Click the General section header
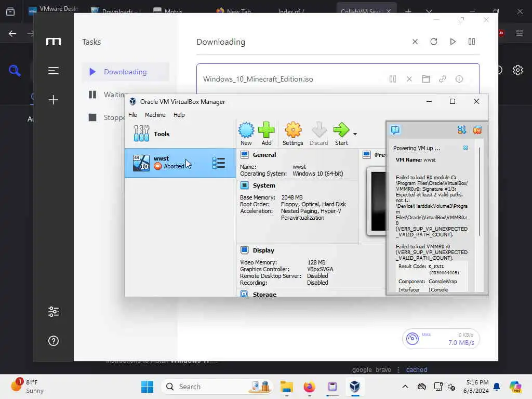 click(x=264, y=155)
